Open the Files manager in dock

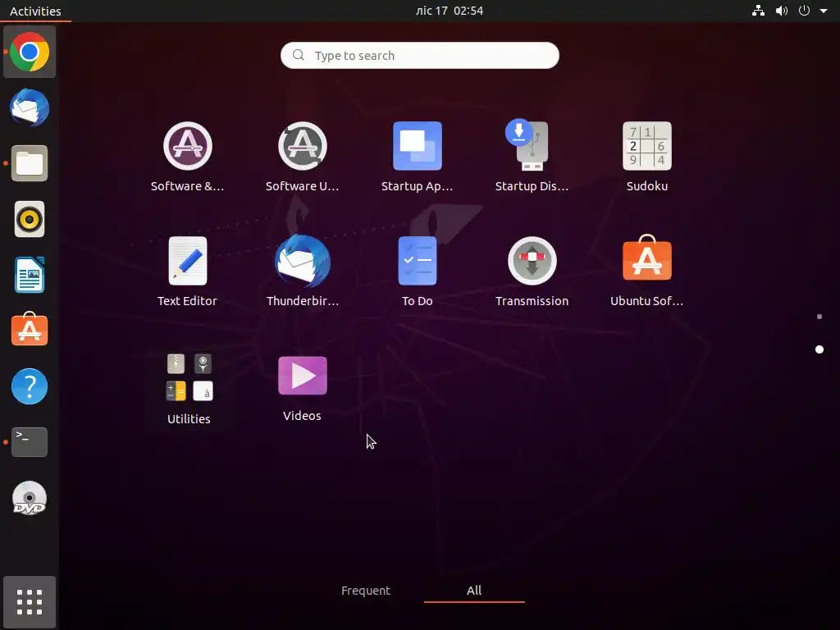(x=30, y=163)
